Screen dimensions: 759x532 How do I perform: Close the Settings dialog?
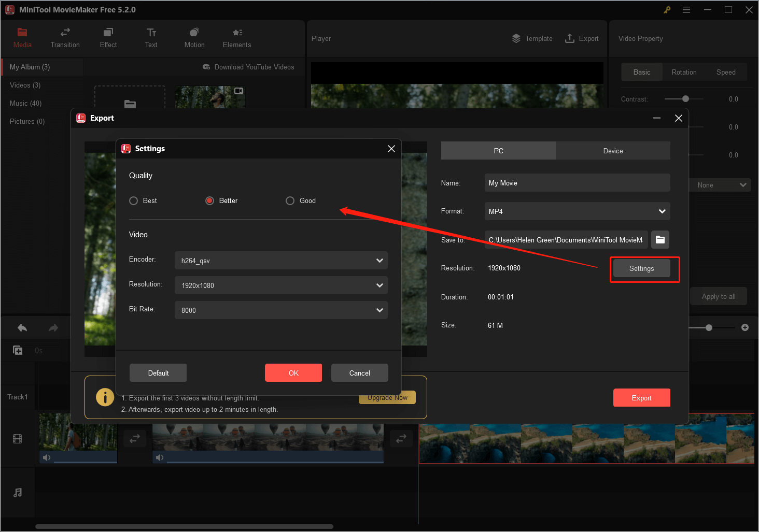[x=391, y=149]
